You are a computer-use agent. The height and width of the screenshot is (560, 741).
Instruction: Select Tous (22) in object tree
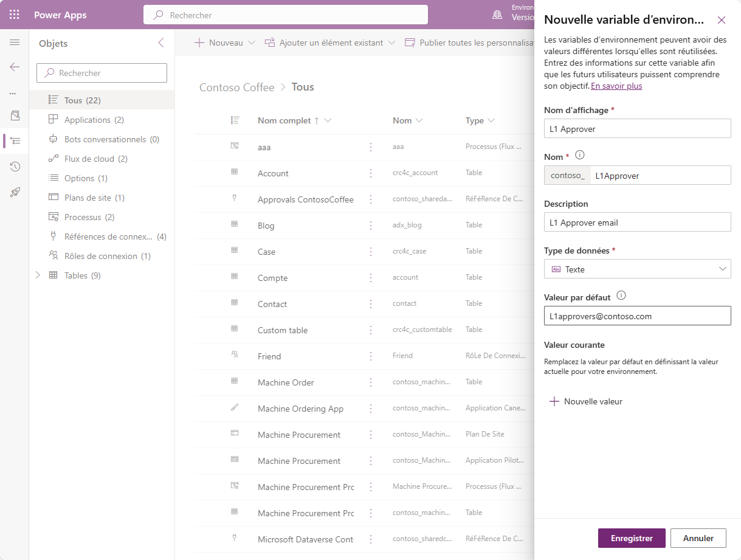pyautogui.click(x=102, y=100)
